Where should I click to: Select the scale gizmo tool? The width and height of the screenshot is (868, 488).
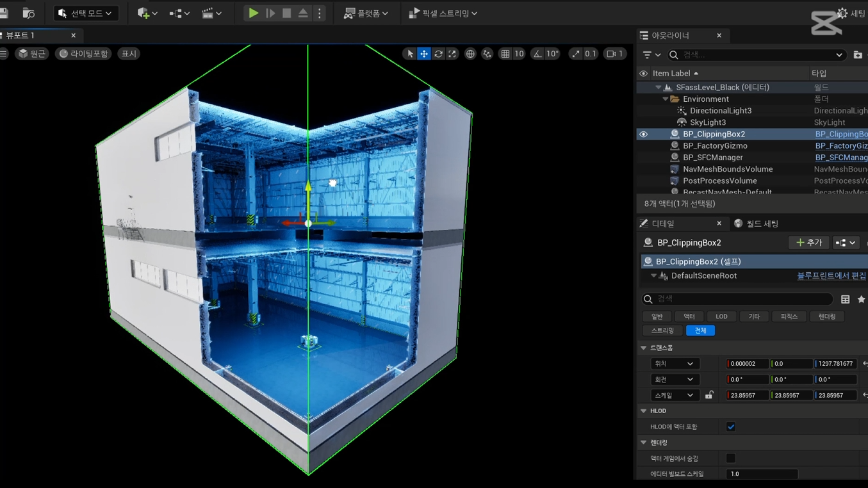tap(452, 54)
